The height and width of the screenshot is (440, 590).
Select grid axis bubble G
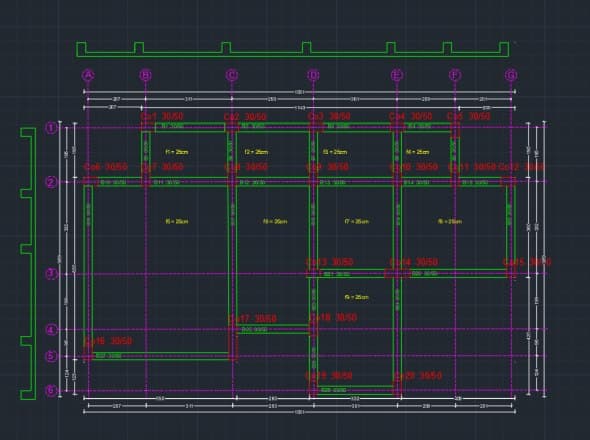coord(511,75)
